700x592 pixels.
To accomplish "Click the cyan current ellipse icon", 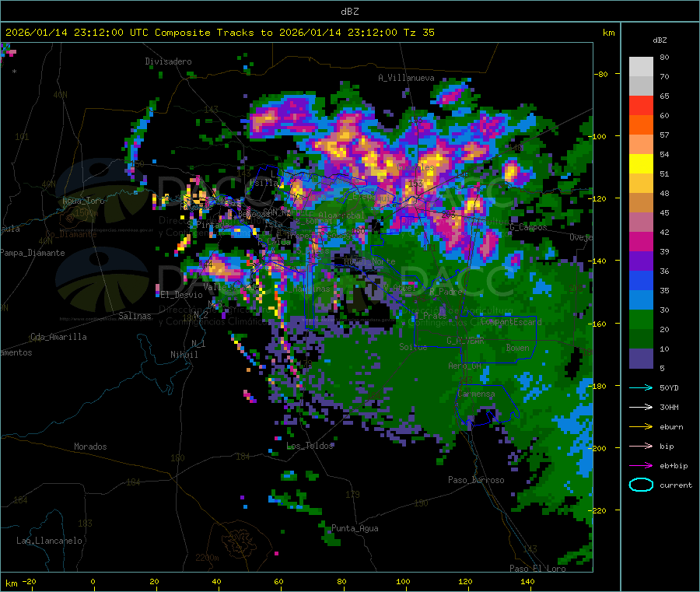I will pyautogui.click(x=641, y=485).
